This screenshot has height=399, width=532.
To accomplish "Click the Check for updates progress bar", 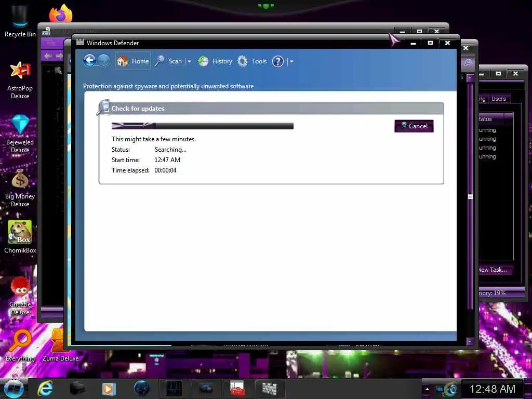I will click(x=203, y=126).
